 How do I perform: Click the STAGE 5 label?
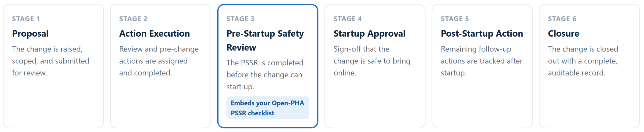pyautogui.click(x=455, y=19)
